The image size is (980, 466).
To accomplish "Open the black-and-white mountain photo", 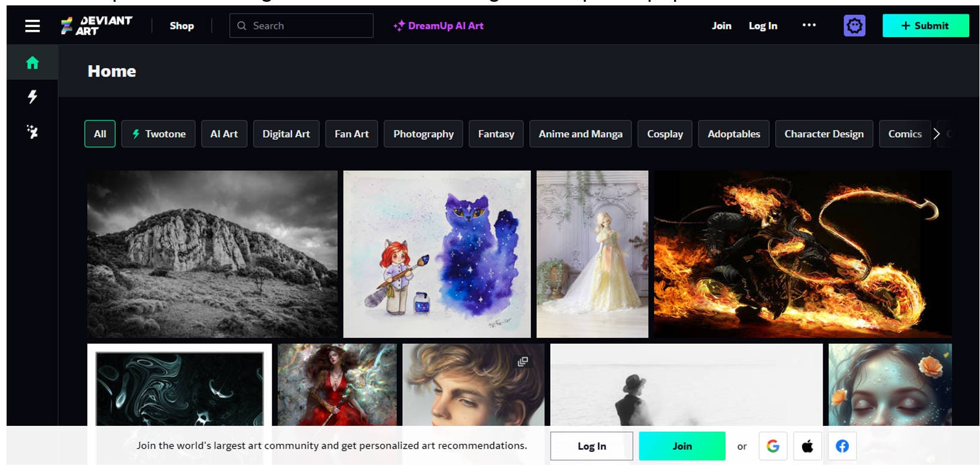I will click(x=213, y=254).
